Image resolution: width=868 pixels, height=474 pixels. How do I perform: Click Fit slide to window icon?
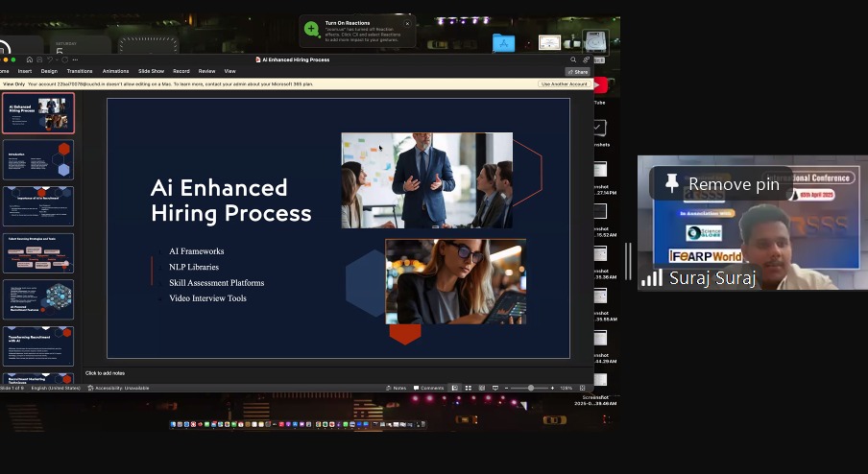click(583, 389)
